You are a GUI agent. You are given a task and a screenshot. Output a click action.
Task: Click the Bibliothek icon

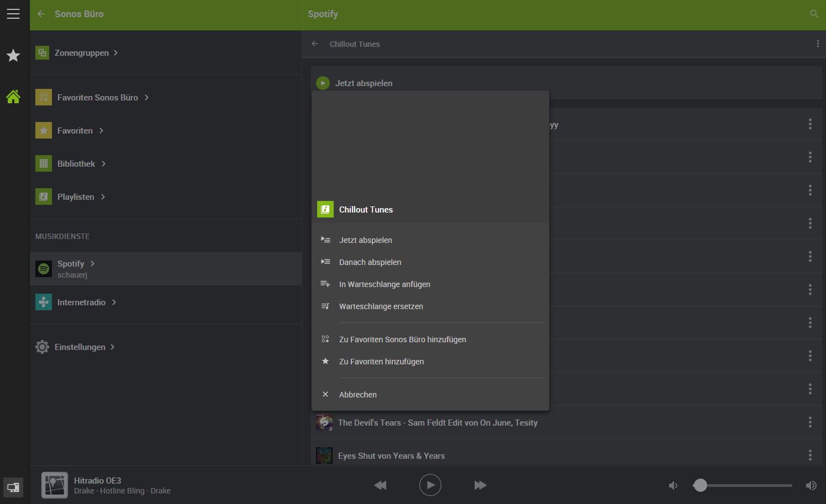(44, 163)
